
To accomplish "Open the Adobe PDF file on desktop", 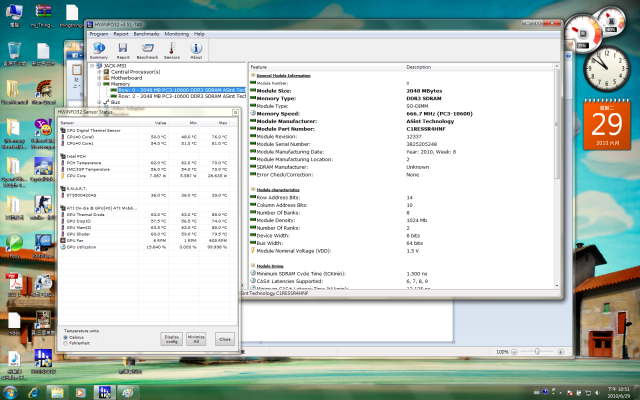I will coord(14,285).
